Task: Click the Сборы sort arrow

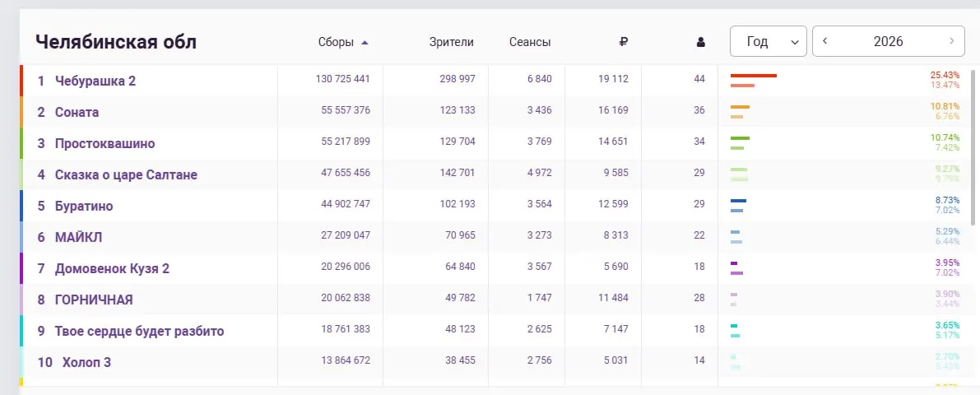Action: pos(365,43)
